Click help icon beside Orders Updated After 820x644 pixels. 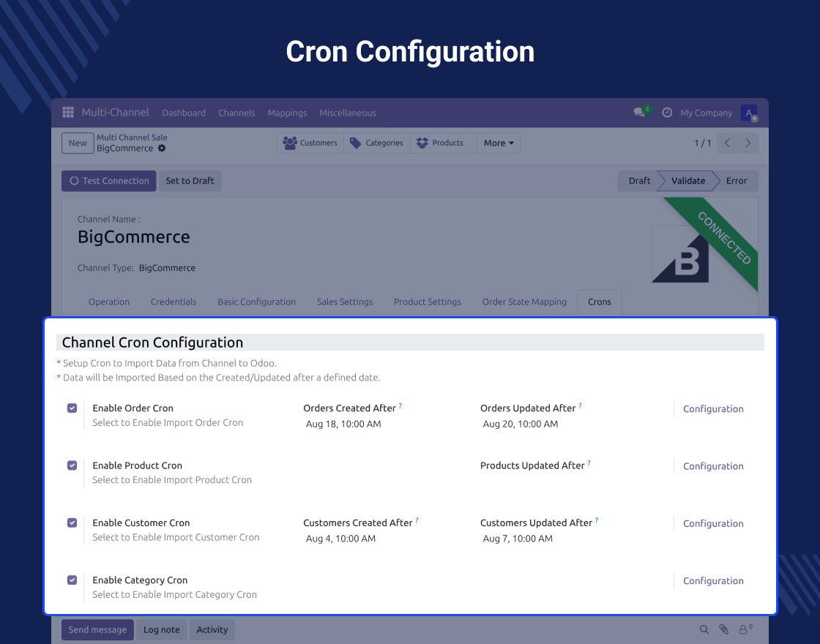click(580, 405)
